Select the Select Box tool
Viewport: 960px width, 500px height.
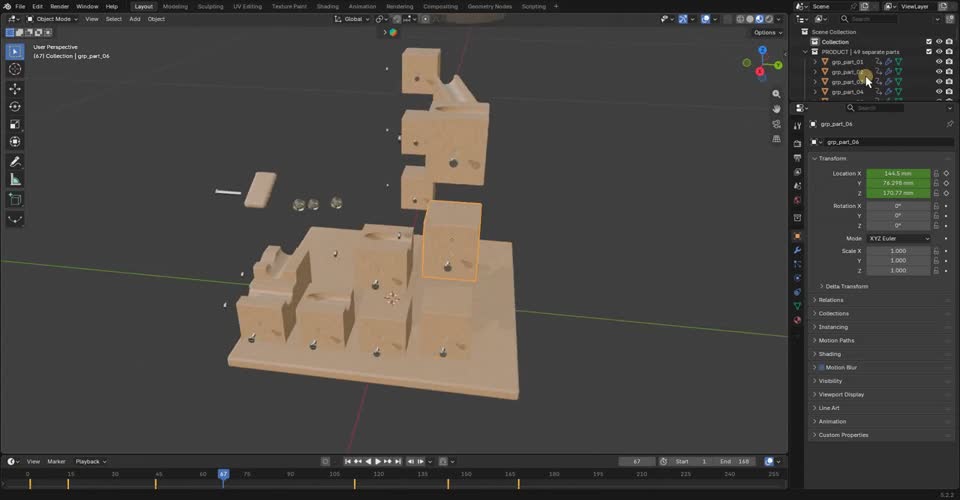[x=15, y=51]
